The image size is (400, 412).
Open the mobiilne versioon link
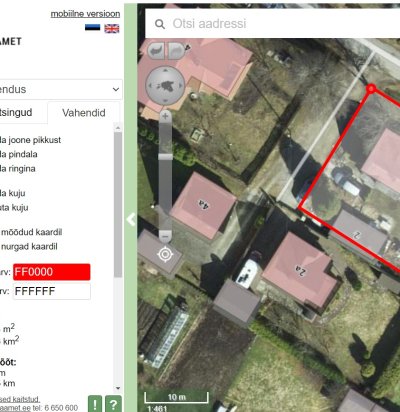[85, 14]
